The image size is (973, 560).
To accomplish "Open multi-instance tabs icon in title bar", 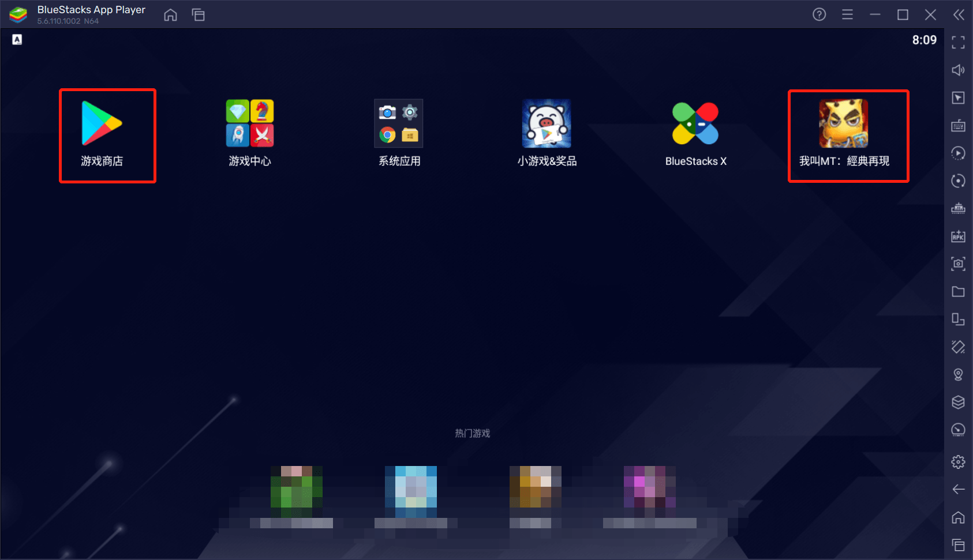I will (199, 15).
